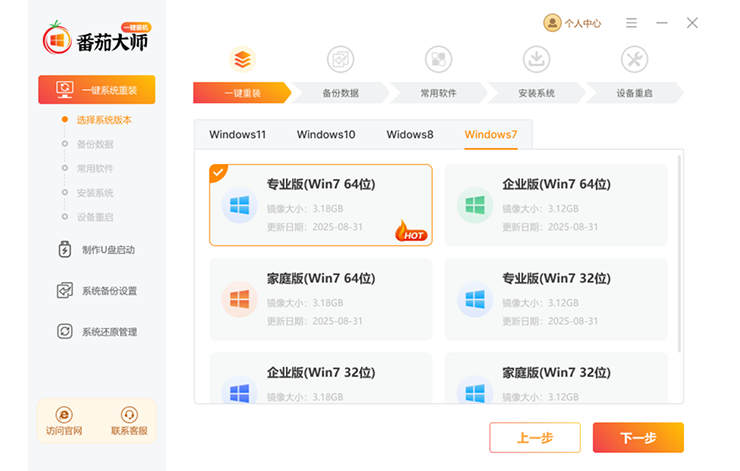Click 访问官网 icon at bottom left
This screenshot has height=471, width=740.
click(64, 415)
